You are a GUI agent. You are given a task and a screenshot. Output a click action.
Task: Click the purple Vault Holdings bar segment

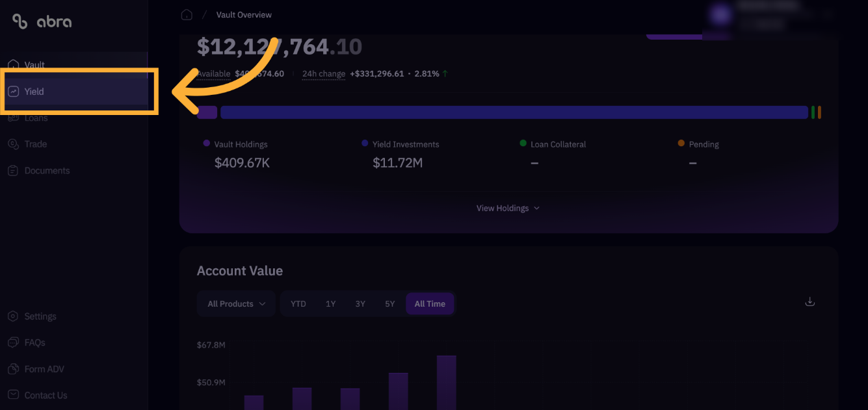(x=207, y=112)
